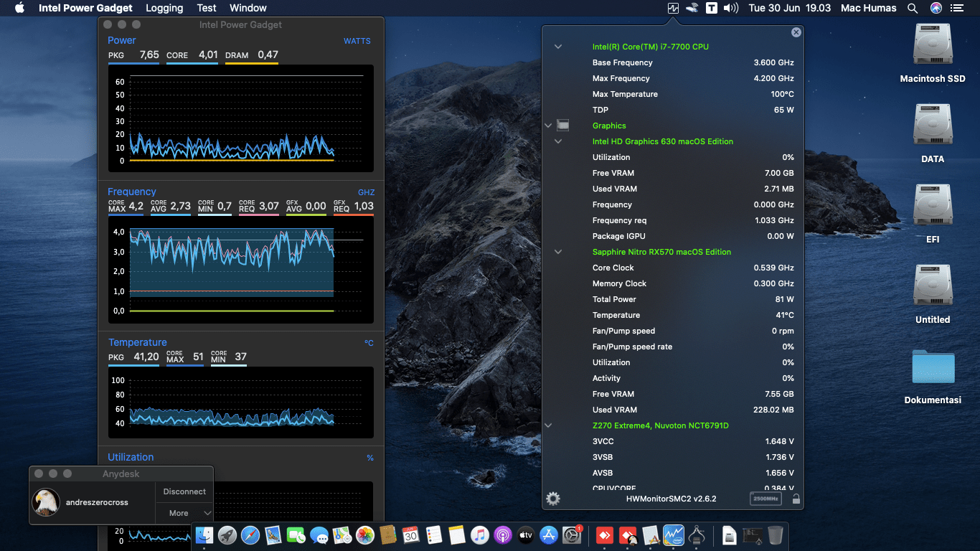The height and width of the screenshot is (551, 980).
Task: Select the Dokumentasi folder on desktop
Action: tap(933, 366)
